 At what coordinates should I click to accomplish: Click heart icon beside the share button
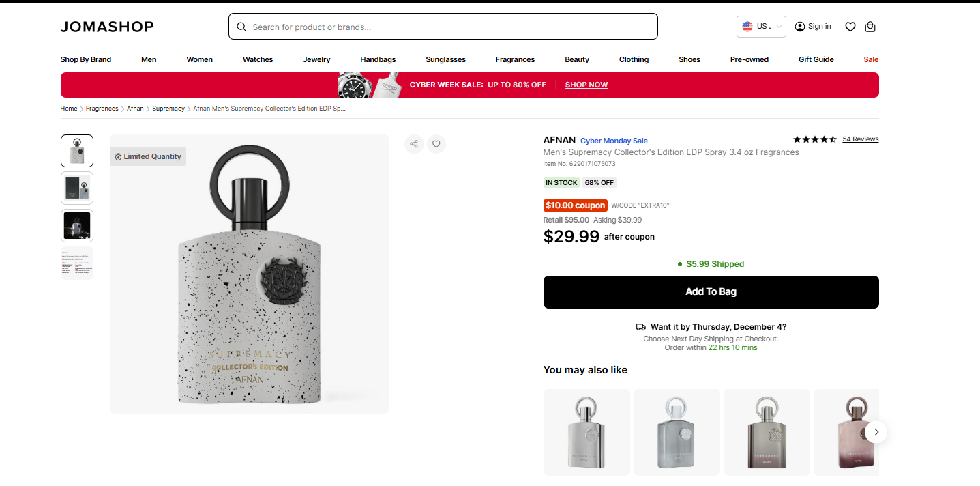point(436,144)
